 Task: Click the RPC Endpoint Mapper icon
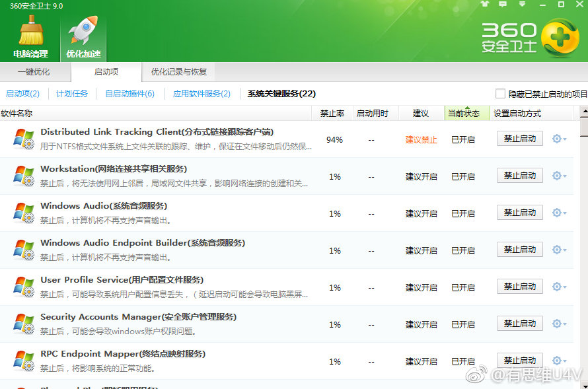pyautogui.click(x=24, y=361)
